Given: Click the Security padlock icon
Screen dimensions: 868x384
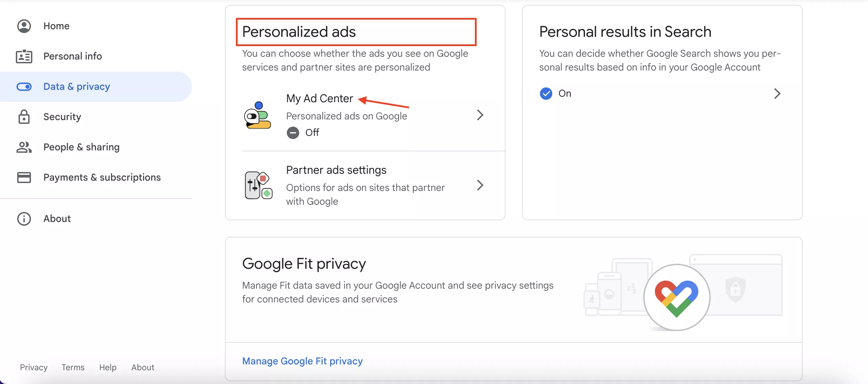Looking at the screenshot, I should [x=24, y=117].
